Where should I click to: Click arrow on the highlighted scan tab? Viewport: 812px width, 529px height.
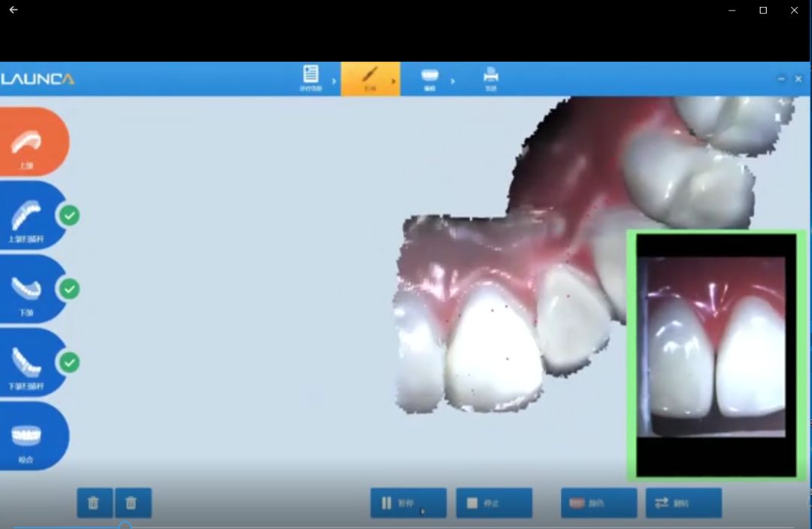point(392,81)
